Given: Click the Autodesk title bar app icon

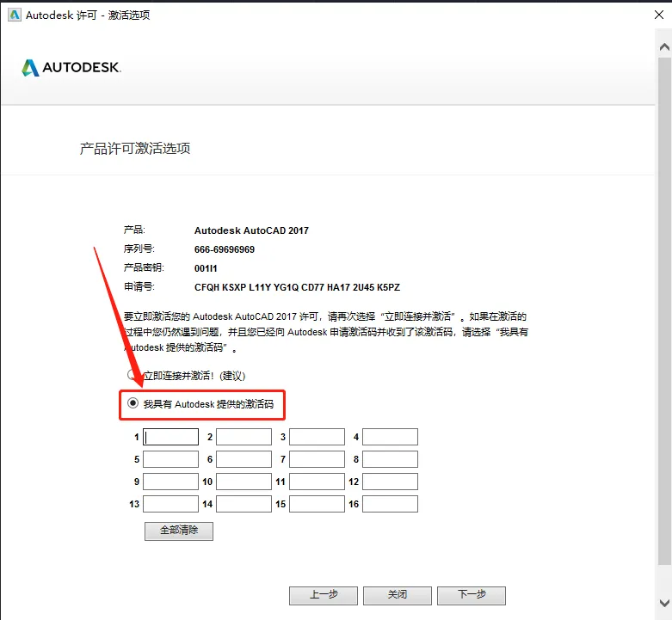Looking at the screenshot, I should coord(15,15).
